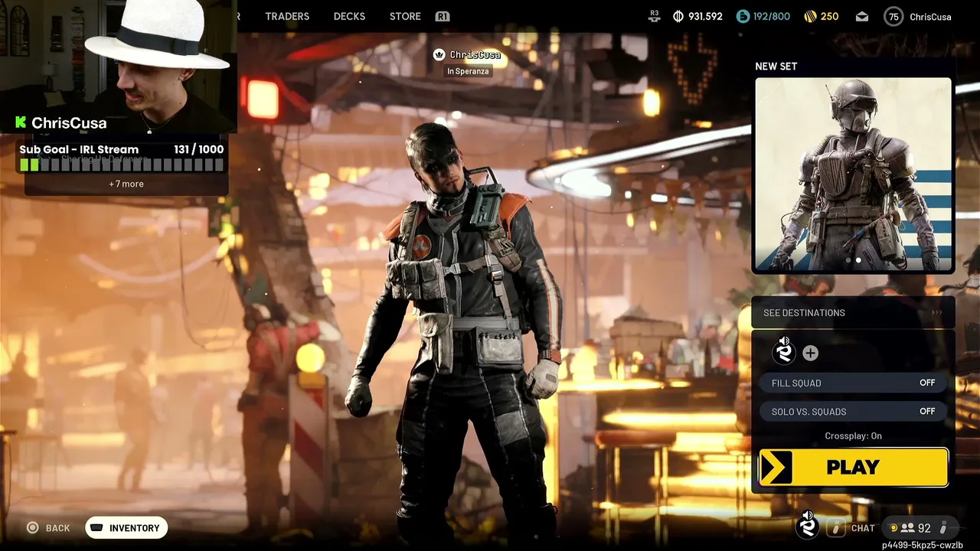980x551 pixels.
Task: Click the R1 bumper shortcut icon
Action: coord(443,16)
